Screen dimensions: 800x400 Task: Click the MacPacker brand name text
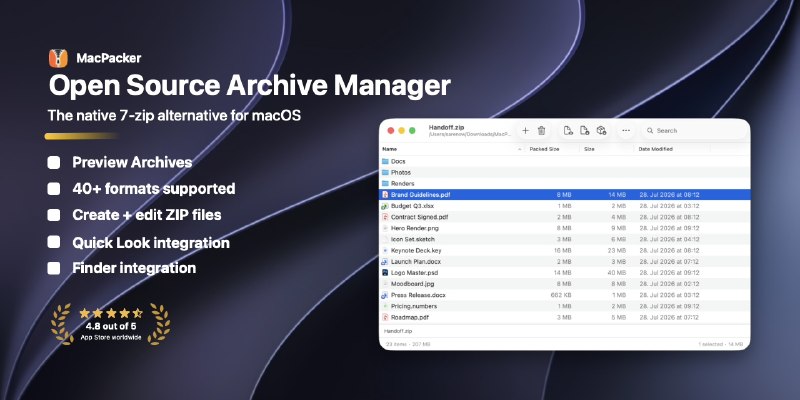point(109,58)
